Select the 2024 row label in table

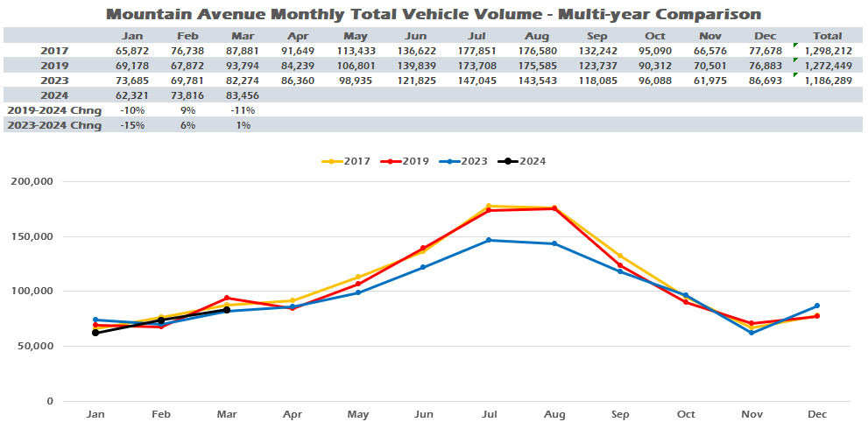pos(54,95)
